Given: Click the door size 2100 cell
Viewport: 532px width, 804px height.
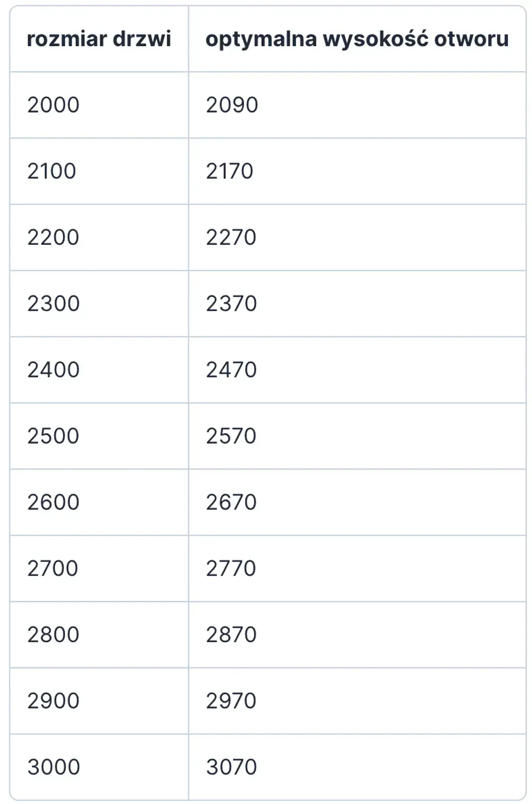Looking at the screenshot, I should [52, 171].
